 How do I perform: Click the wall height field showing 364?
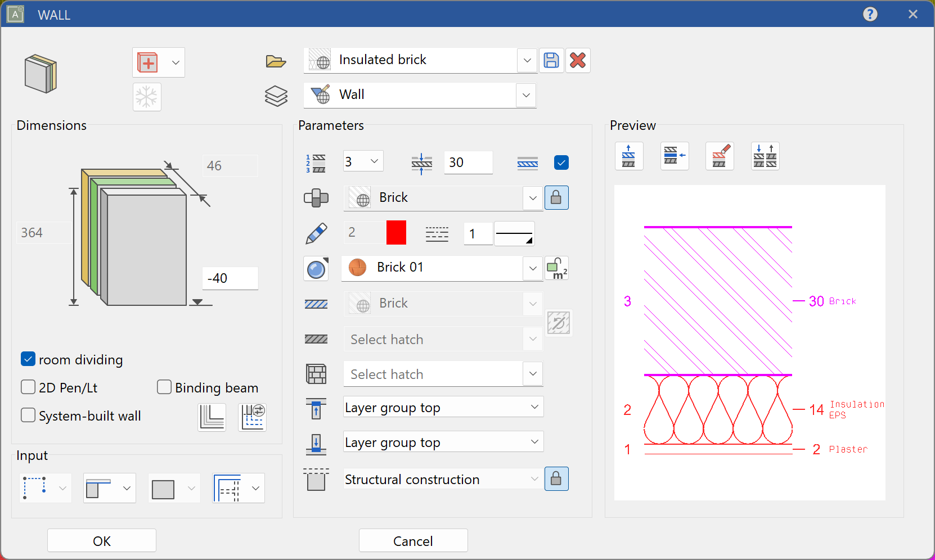click(43, 233)
